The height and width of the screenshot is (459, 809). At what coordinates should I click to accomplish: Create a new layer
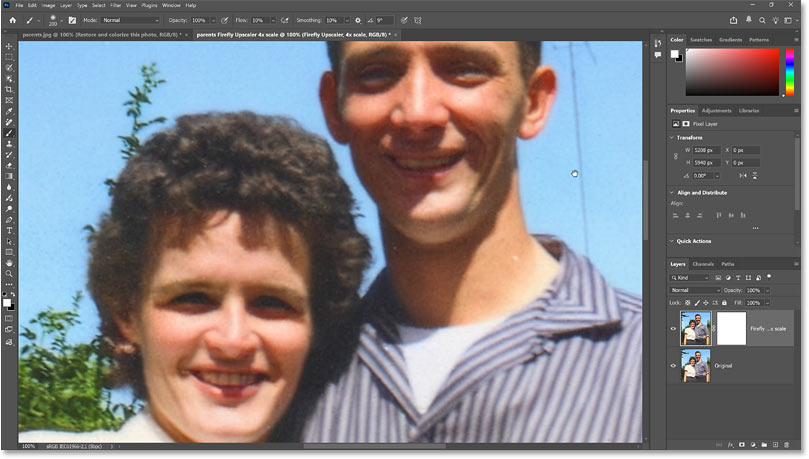pos(775,445)
